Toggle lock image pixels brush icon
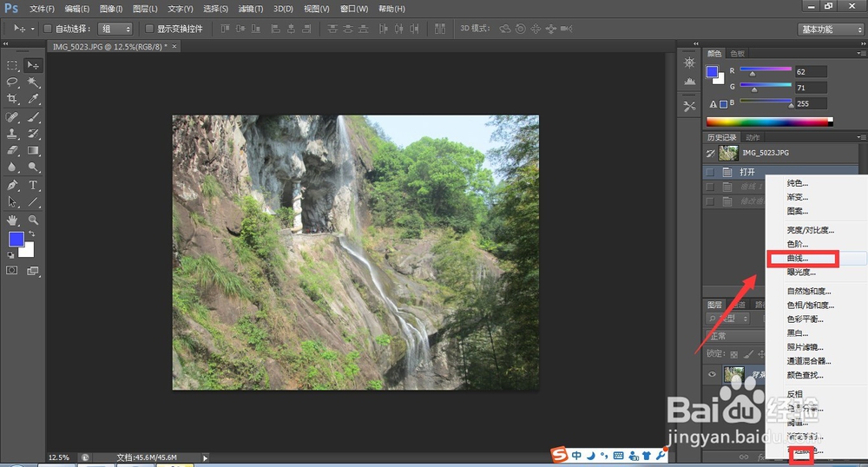Image resolution: width=868 pixels, height=467 pixels. point(748,354)
